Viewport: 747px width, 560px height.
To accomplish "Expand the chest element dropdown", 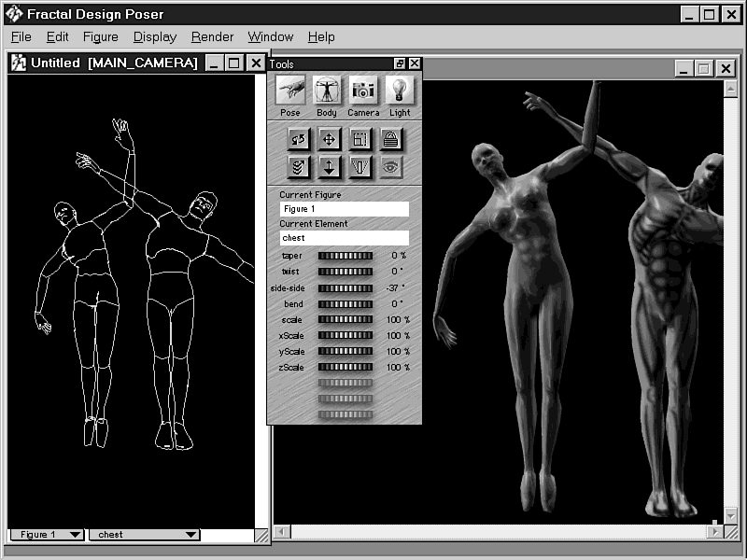I will 144,535.
